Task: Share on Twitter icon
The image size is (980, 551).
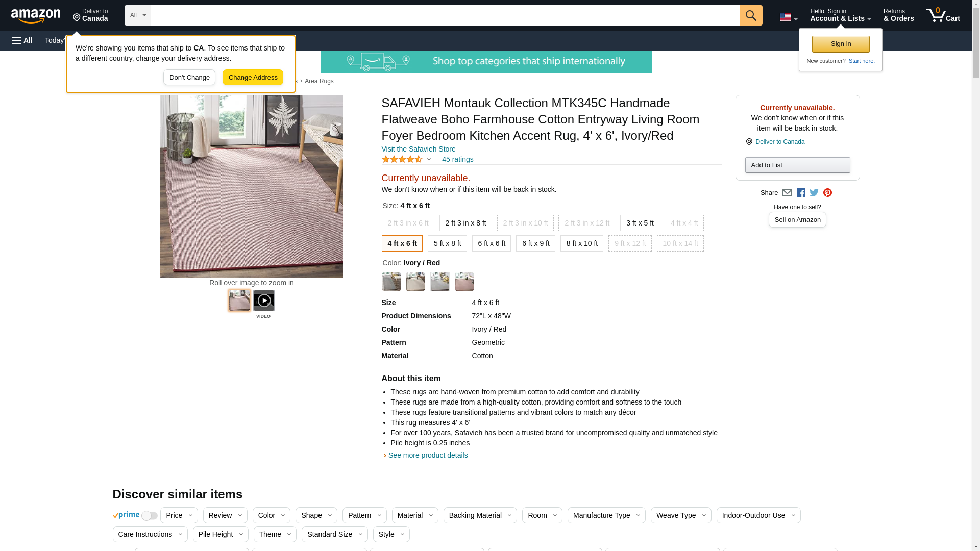Action: click(x=814, y=193)
